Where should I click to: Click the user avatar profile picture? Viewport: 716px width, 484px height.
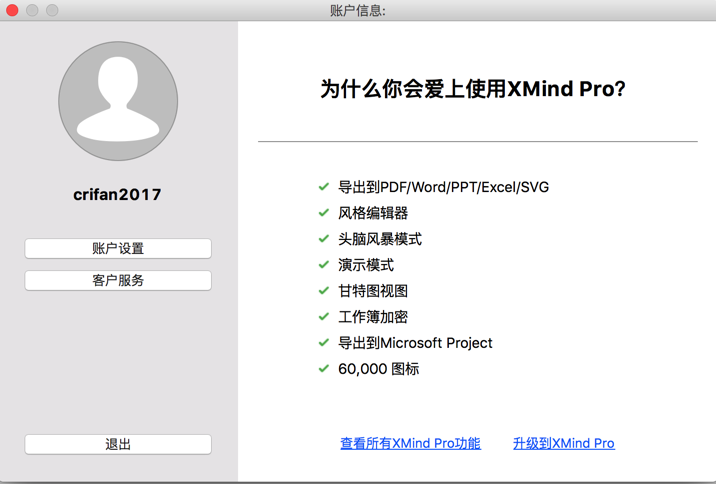[118, 101]
